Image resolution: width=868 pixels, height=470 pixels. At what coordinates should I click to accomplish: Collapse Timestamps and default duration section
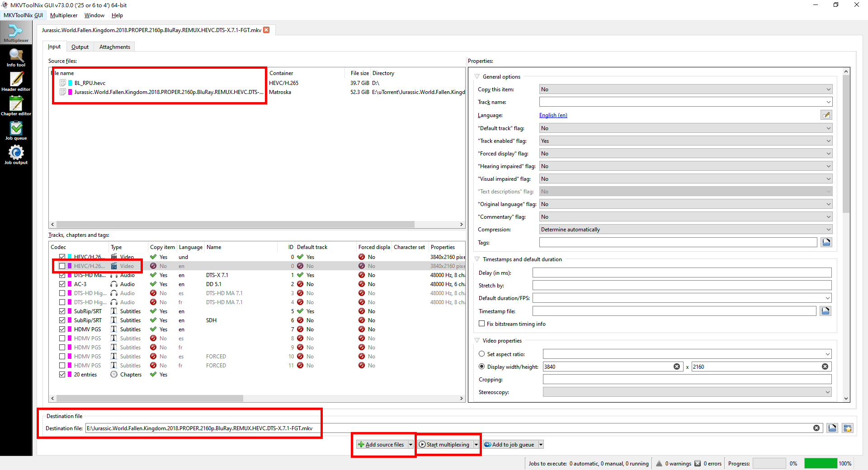tap(477, 259)
